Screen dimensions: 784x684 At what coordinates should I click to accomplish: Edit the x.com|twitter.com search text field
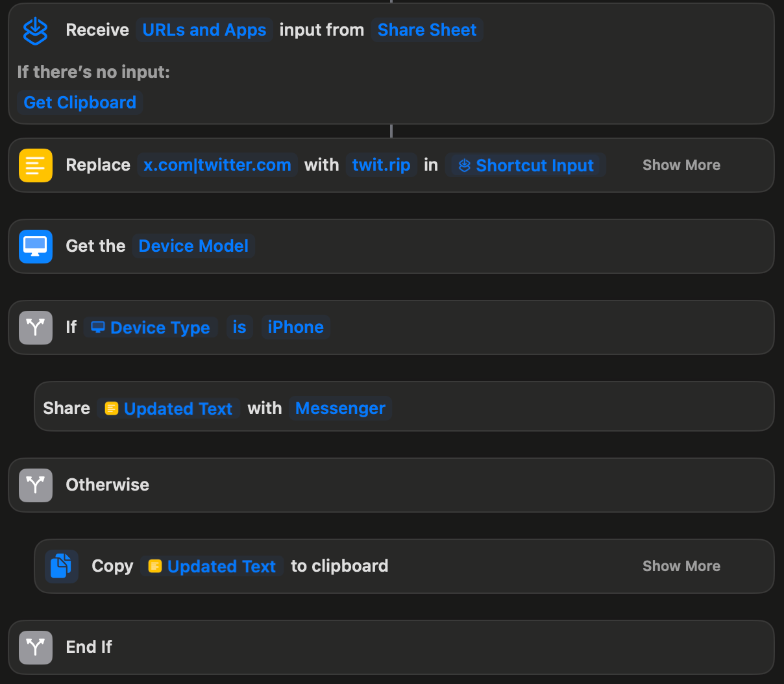click(x=217, y=165)
